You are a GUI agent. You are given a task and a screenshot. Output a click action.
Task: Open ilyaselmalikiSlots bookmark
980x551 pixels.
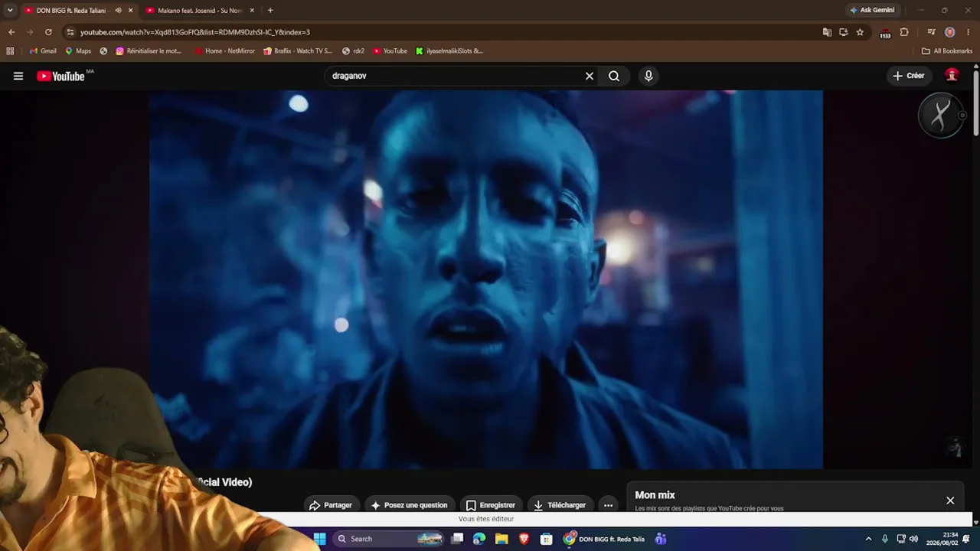(449, 51)
